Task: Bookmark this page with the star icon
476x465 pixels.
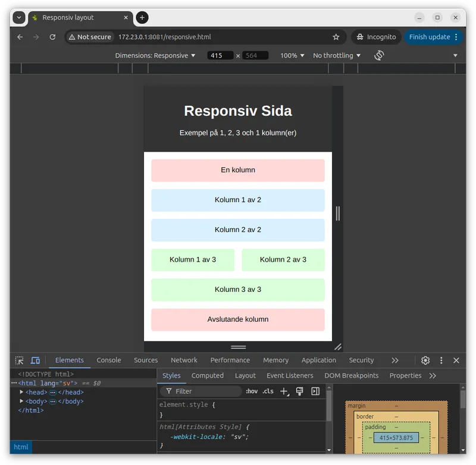Action: pyautogui.click(x=336, y=37)
